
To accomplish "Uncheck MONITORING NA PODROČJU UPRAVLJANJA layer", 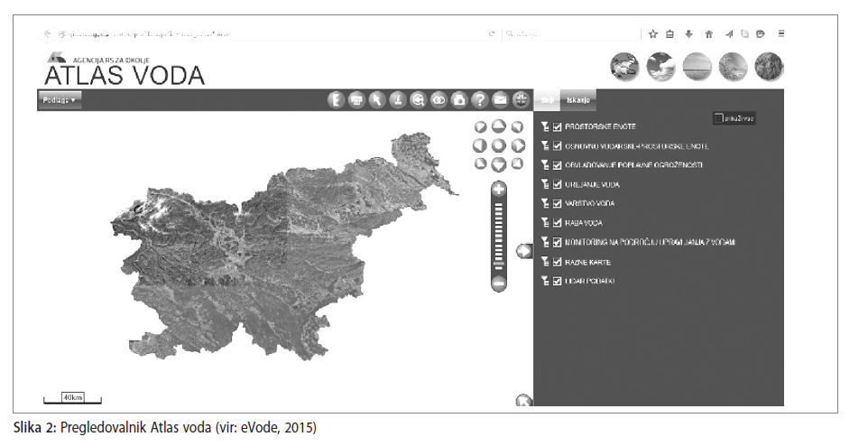I will [x=557, y=242].
